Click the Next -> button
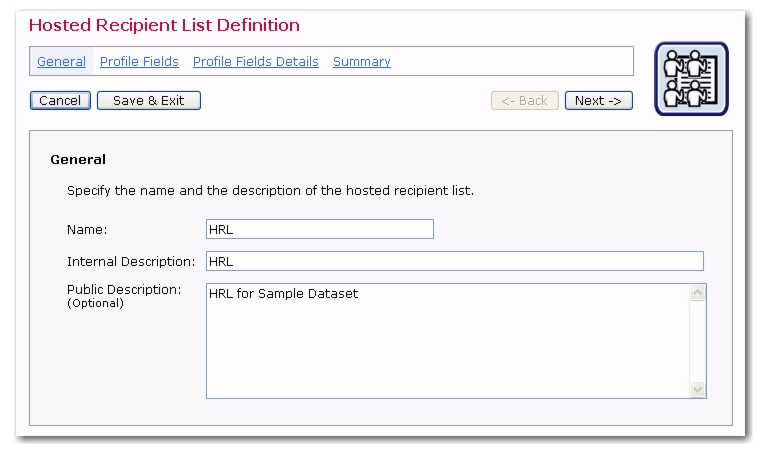 (599, 101)
